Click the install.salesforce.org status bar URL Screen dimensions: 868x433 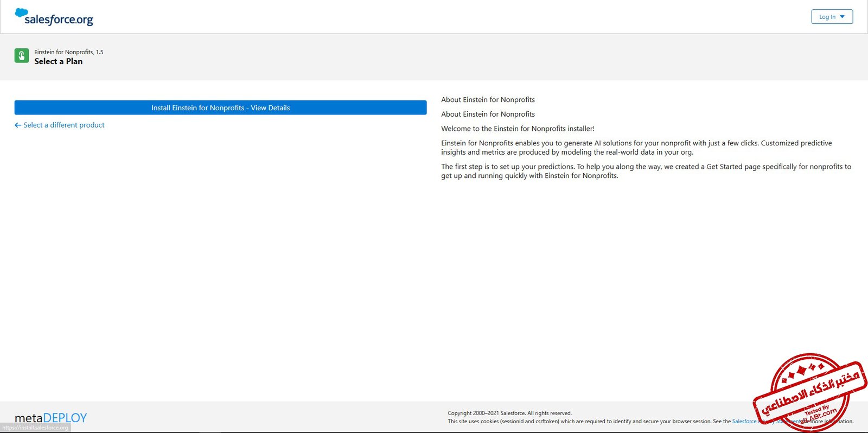click(35, 428)
